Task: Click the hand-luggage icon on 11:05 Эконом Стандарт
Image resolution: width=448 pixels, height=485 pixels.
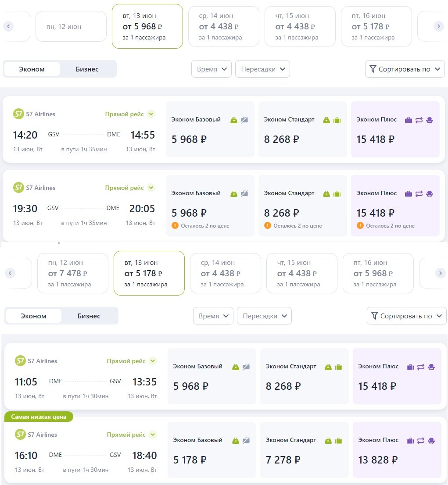Action: (328, 367)
